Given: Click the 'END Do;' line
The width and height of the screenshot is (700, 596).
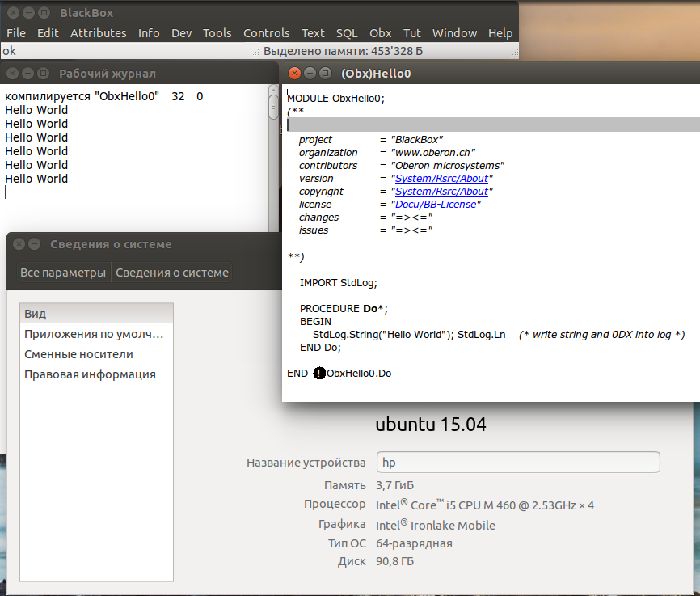Looking at the screenshot, I should (x=321, y=348).
